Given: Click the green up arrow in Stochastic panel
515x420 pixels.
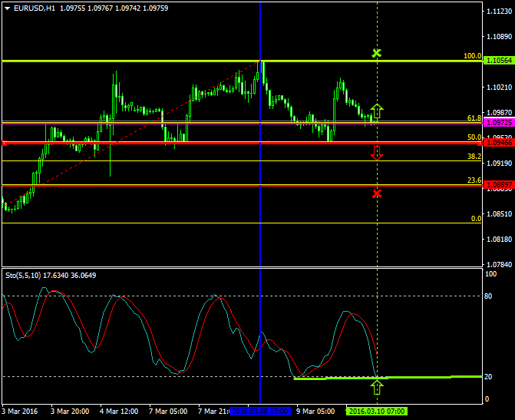Looking at the screenshot, I should point(376,387).
